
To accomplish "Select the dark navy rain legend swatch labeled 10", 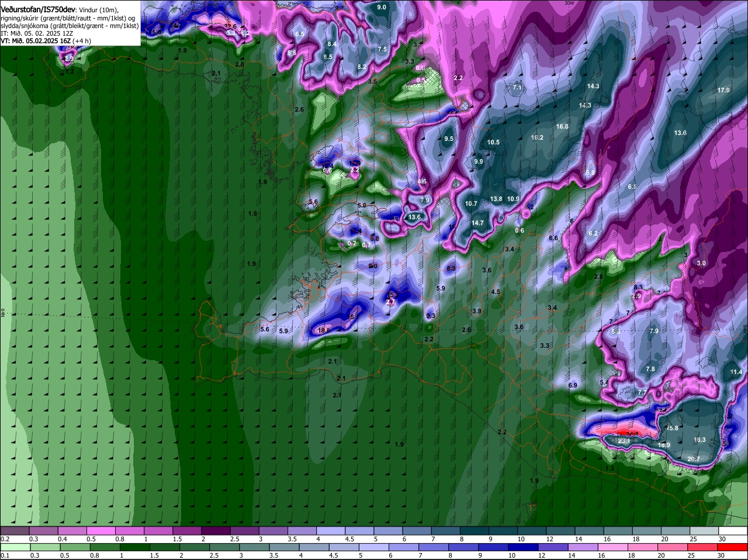I will pos(525,547).
